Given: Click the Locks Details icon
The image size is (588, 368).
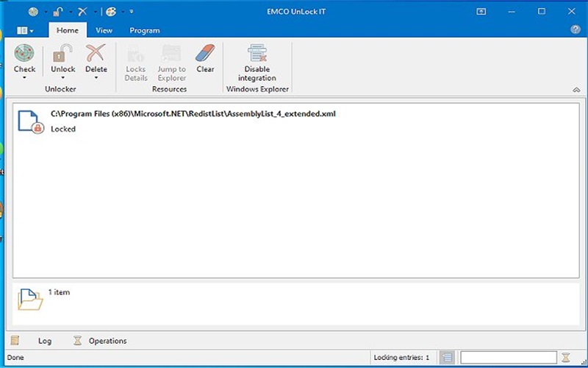Looking at the screenshot, I should [135, 53].
